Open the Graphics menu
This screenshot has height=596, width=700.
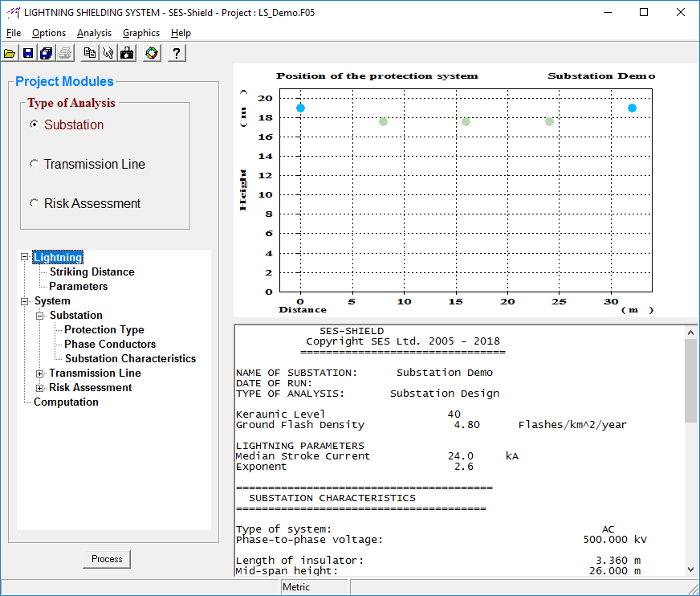pos(141,33)
